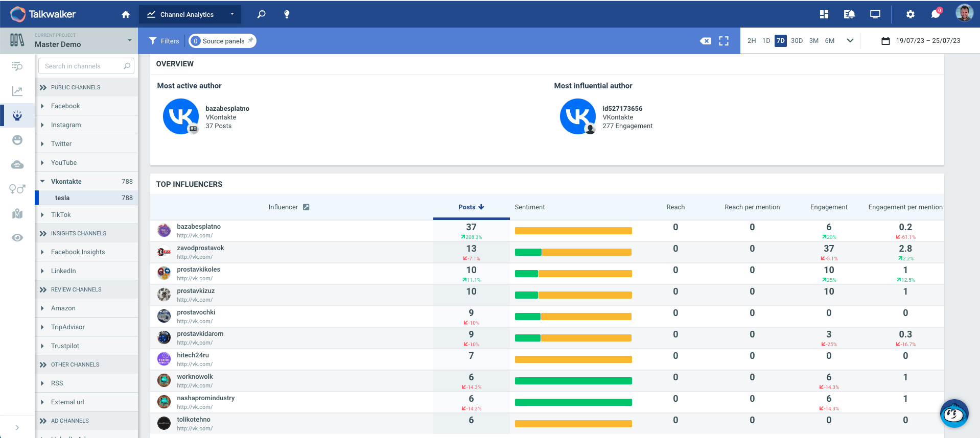The width and height of the screenshot is (980, 438).
Task: Open the 19/07/23 – 25/07/23 date range
Action: point(928,41)
